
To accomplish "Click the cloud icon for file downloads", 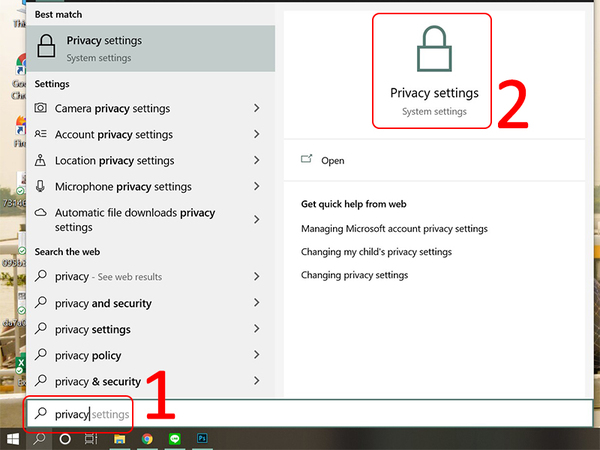I will coord(41,212).
